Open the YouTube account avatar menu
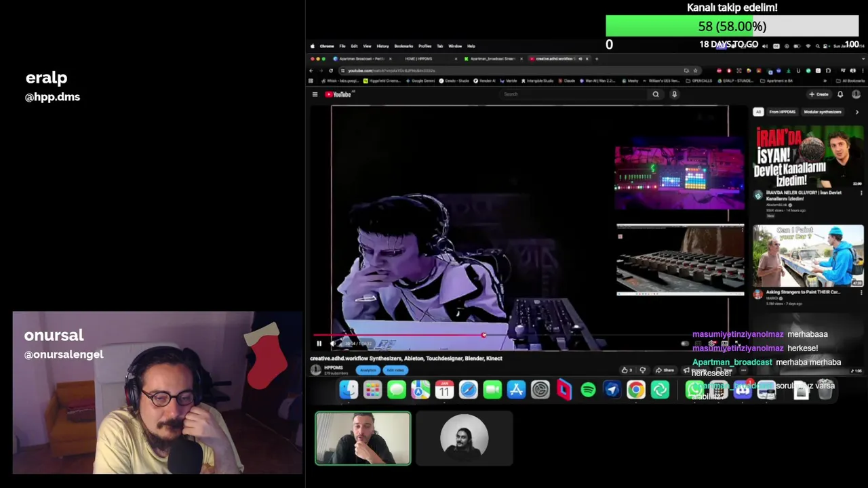 click(856, 94)
